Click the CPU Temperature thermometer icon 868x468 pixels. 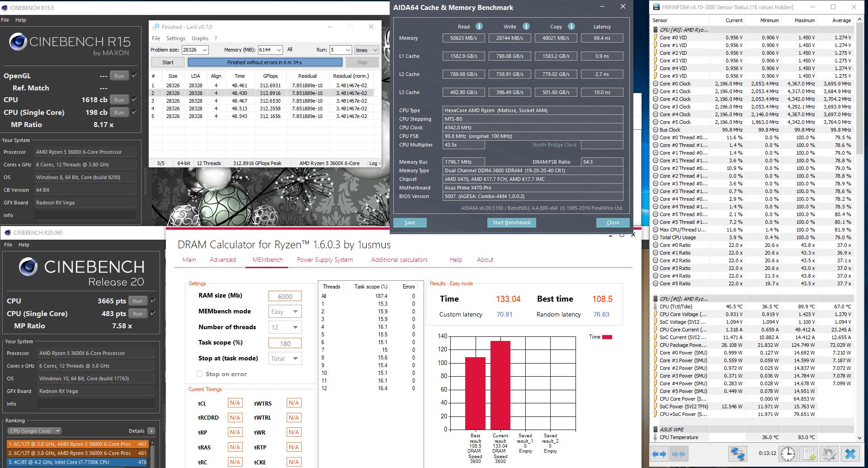(x=656, y=437)
